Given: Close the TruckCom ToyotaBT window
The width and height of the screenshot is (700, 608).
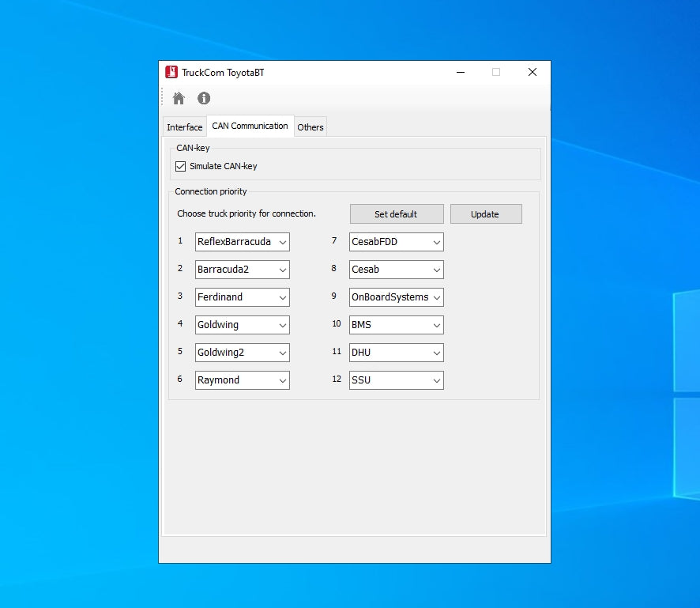Looking at the screenshot, I should 532,72.
